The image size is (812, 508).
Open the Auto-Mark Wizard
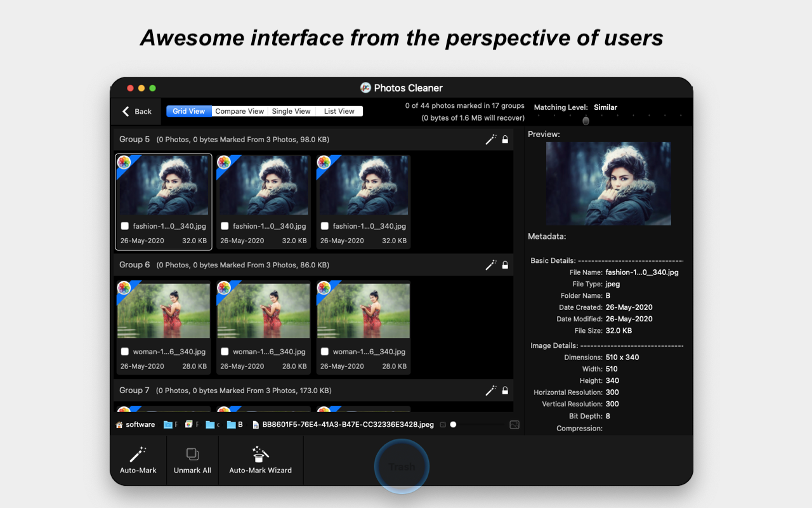pos(261,460)
